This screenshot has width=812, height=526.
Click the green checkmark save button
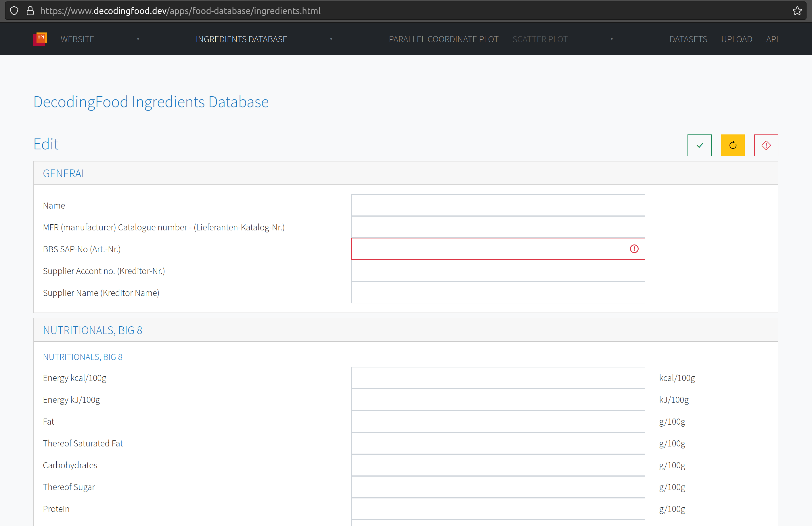pyautogui.click(x=699, y=145)
